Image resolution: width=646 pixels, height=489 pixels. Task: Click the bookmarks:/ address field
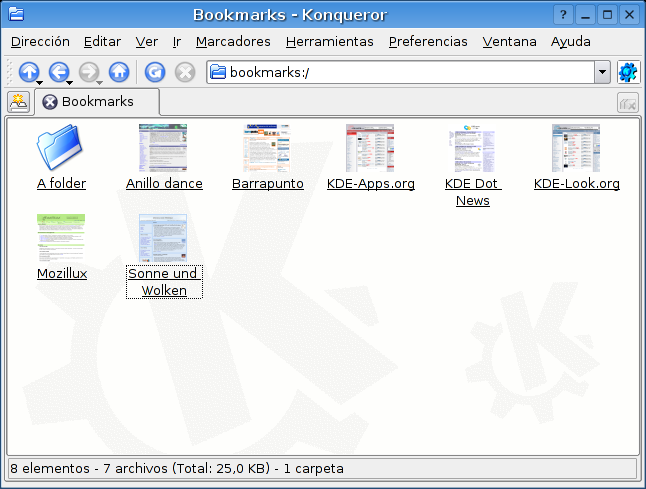tap(400, 72)
